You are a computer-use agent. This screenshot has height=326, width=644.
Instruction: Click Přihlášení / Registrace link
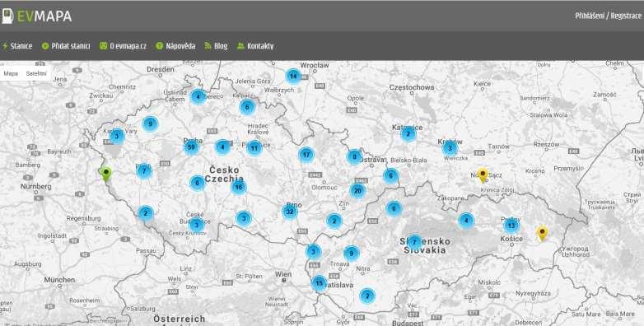pos(609,16)
